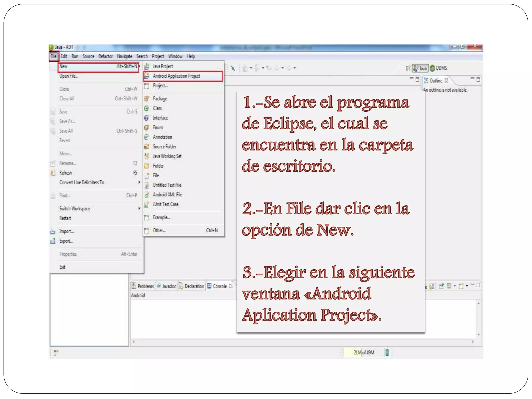Open the next annotation dropdown arrow
This screenshot has height=399, width=532.
click(x=251, y=68)
